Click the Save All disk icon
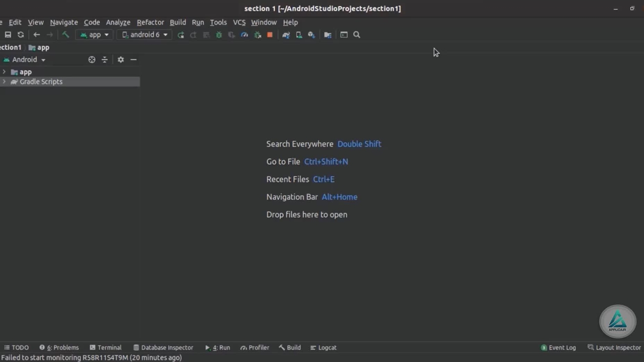 (8, 35)
